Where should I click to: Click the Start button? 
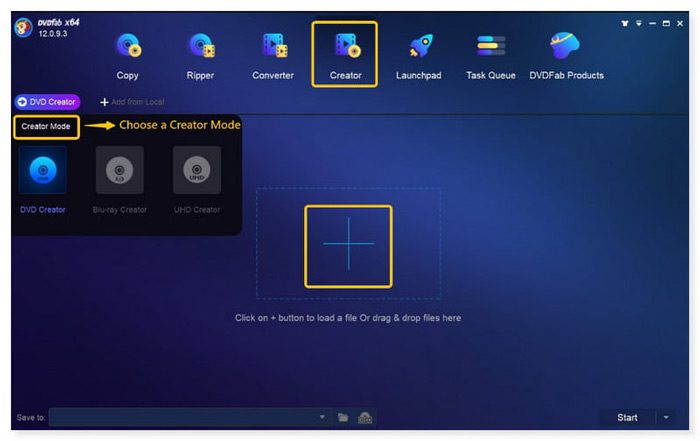click(x=627, y=417)
